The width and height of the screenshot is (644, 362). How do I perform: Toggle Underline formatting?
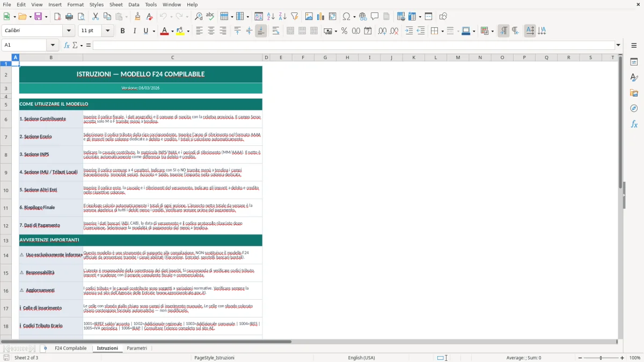(145, 31)
